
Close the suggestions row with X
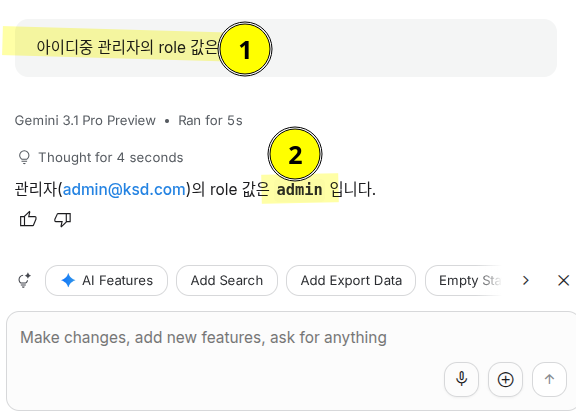pos(563,280)
